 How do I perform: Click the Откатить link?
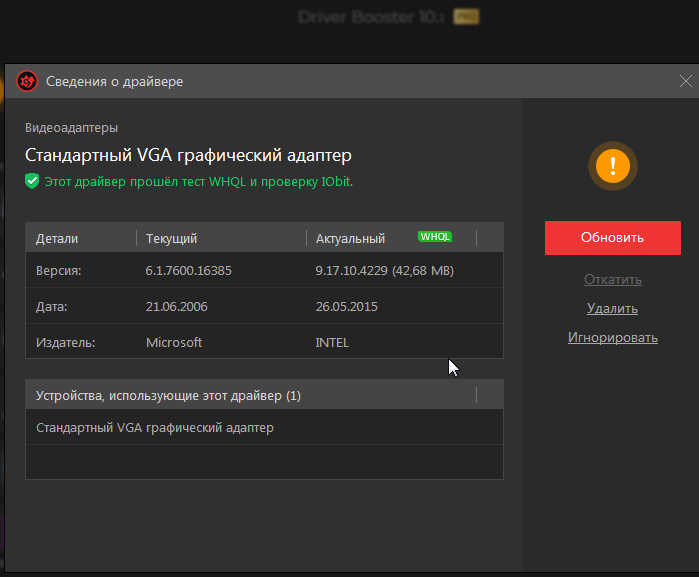[x=613, y=280]
